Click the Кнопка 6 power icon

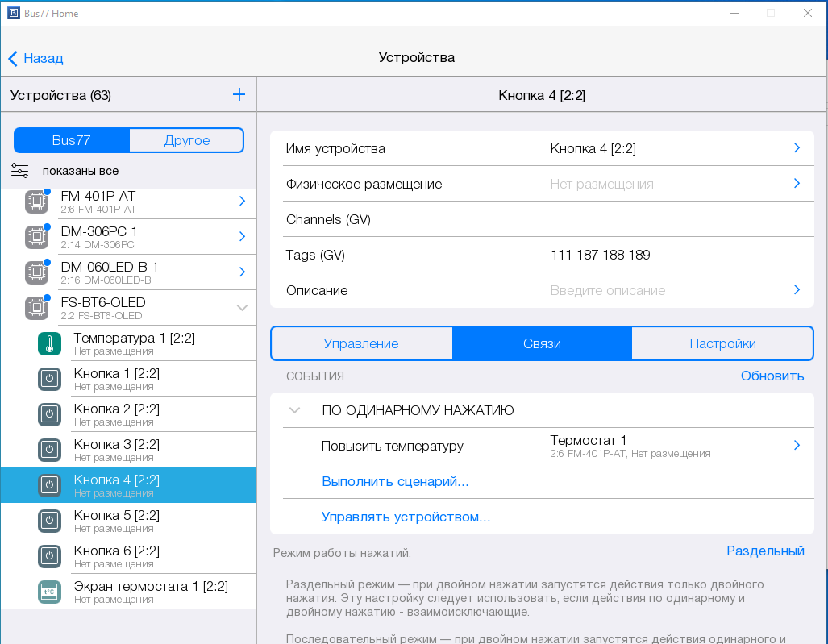click(49, 556)
